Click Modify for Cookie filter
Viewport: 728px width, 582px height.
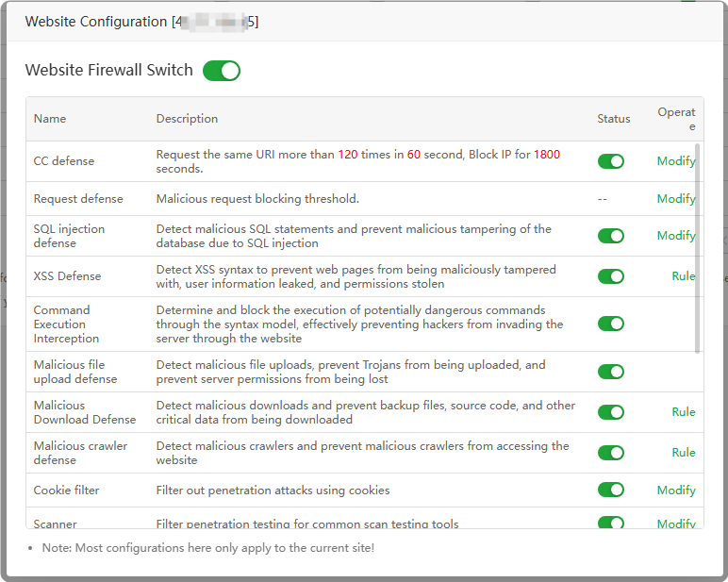pyautogui.click(x=676, y=491)
